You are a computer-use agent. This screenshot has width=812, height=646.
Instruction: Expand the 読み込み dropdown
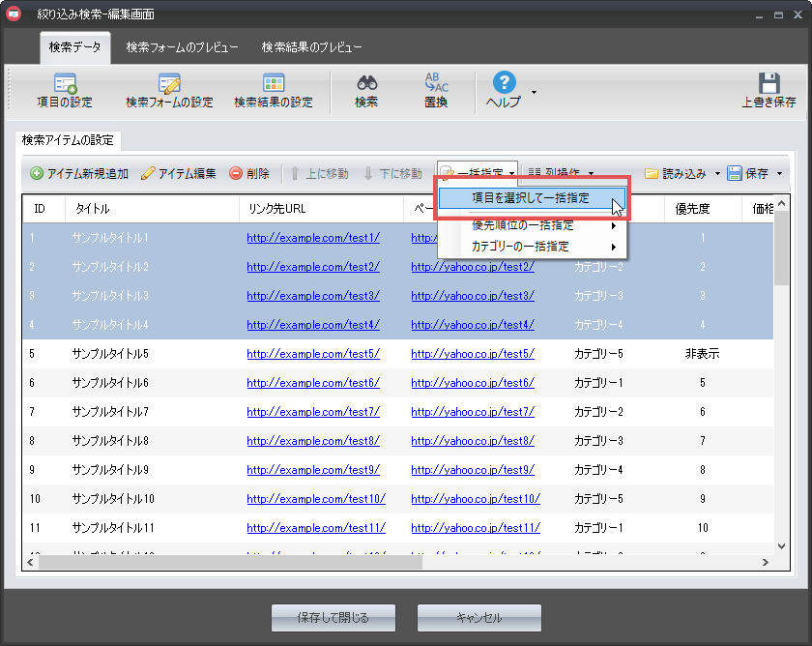coord(717,174)
